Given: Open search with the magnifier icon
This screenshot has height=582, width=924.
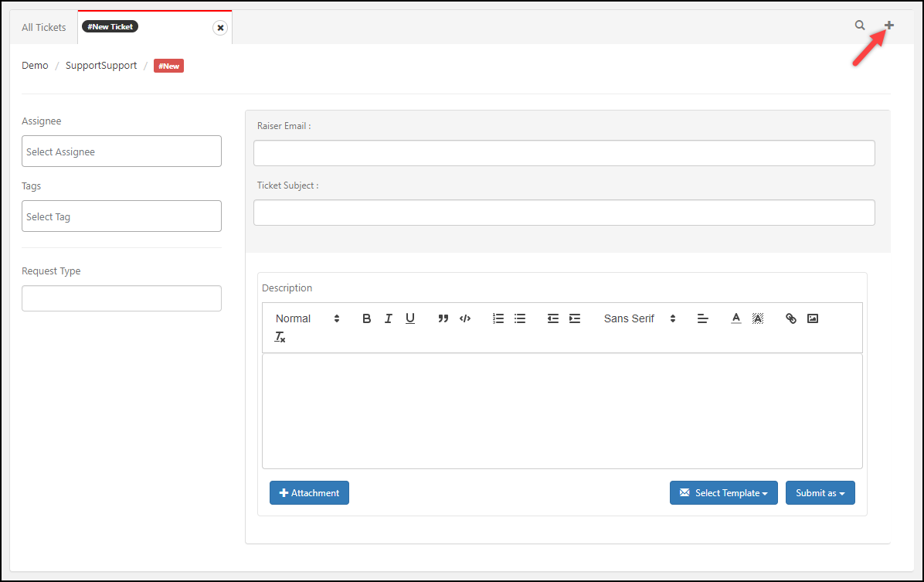Looking at the screenshot, I should click(860, 26).
